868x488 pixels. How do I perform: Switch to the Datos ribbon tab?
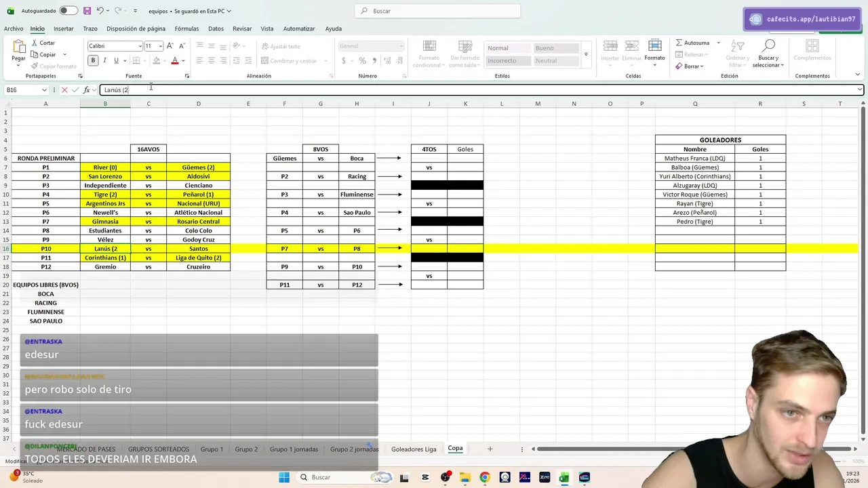coord(216,28)
